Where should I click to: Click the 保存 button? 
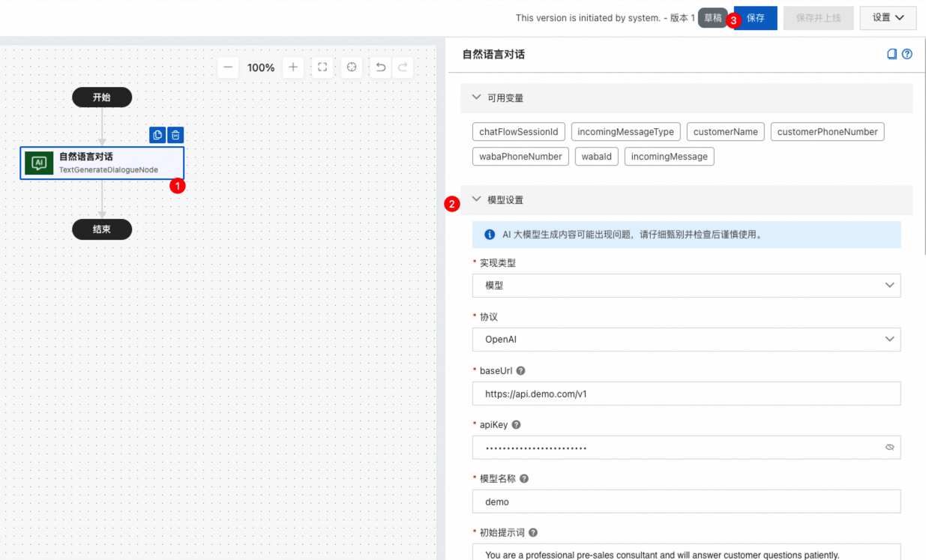[756, 18]
